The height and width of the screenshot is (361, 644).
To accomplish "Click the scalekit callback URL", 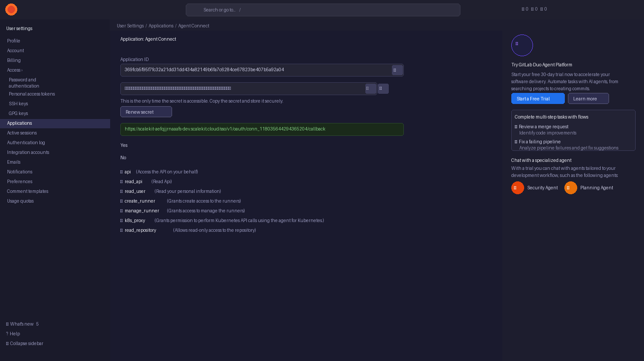I will point(225,129).
